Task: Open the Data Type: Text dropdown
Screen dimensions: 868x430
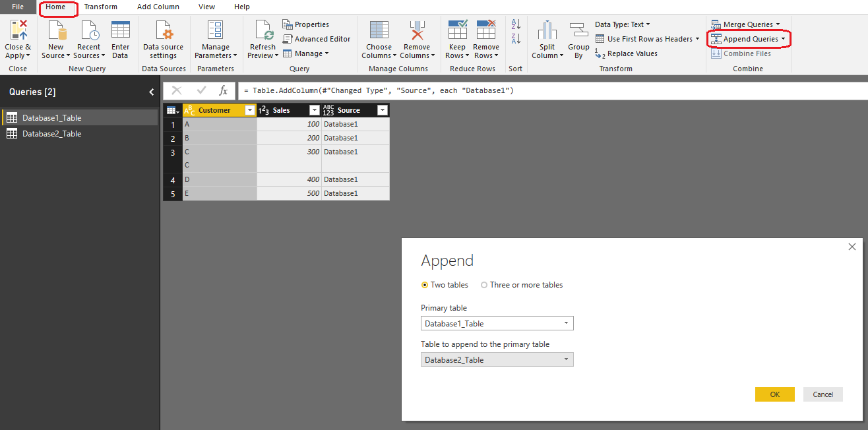Action: (x=622, y=24)
